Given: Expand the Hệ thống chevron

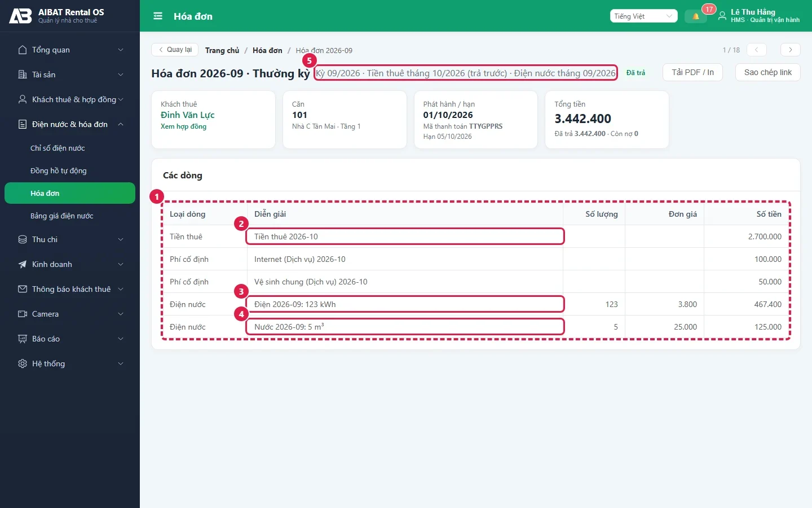Looking at the screenshot, I should 121,364.
